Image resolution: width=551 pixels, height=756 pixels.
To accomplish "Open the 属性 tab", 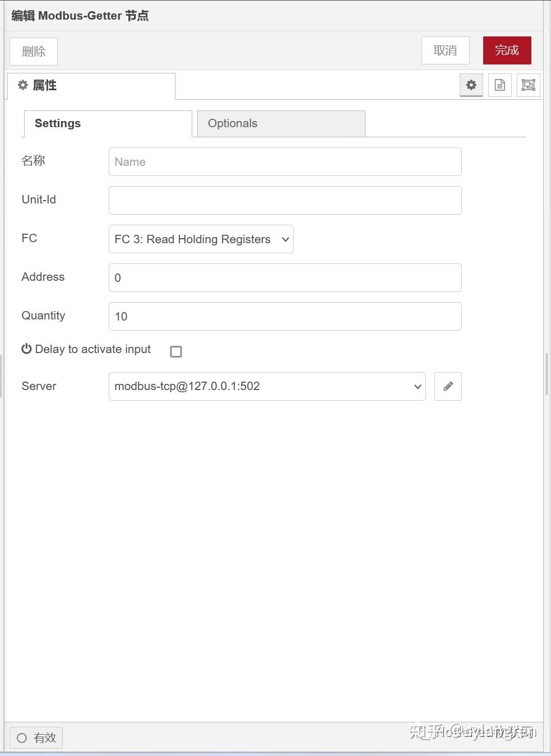I will 45,85.
